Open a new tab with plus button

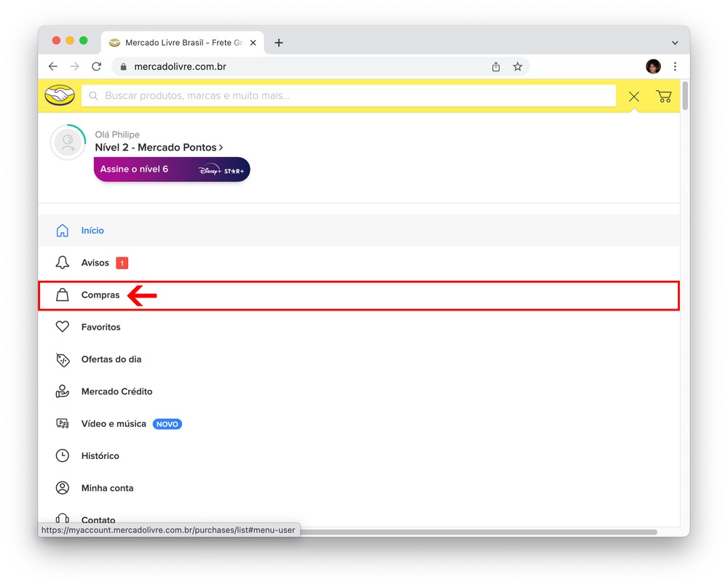click(279, 43)
